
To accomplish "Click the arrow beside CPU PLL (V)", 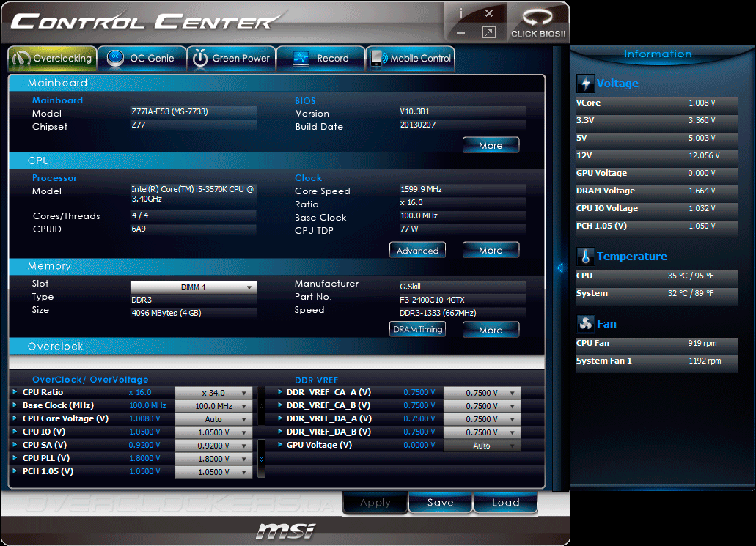I will 15,458.
